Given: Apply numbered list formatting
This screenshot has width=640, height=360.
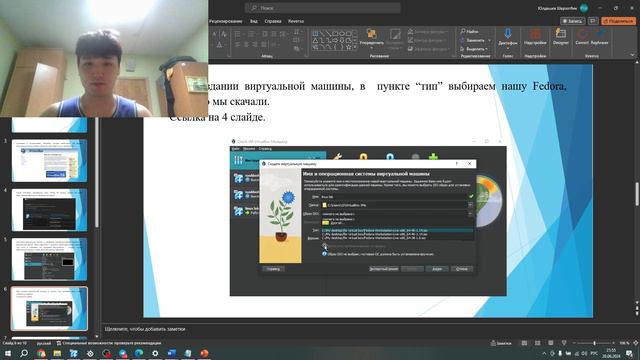Looking at the screenshot, I should pos(251,34).
